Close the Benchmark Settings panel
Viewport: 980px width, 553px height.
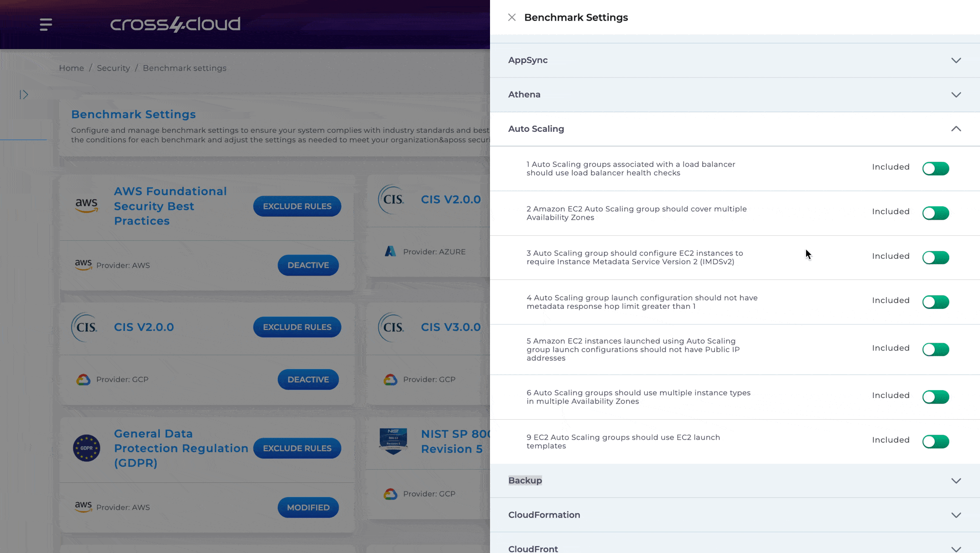[x=511, y=17]
